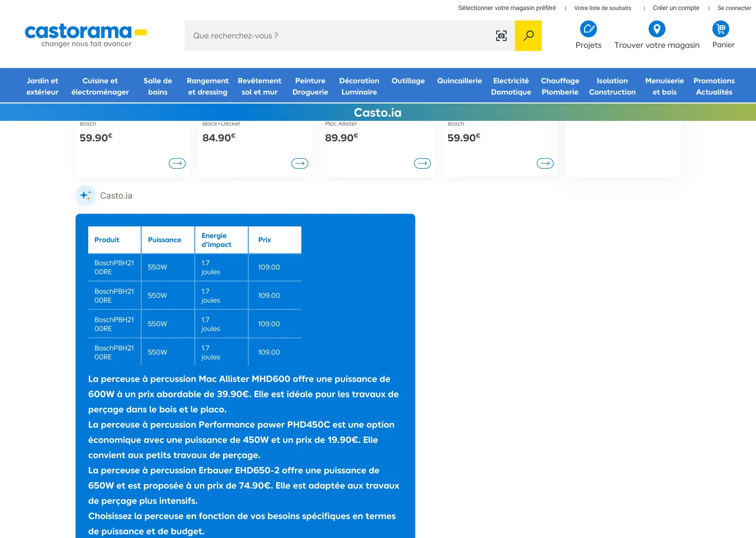Click the arrow on the fourth card, second Bosch 59.90€

pos(545,163)
